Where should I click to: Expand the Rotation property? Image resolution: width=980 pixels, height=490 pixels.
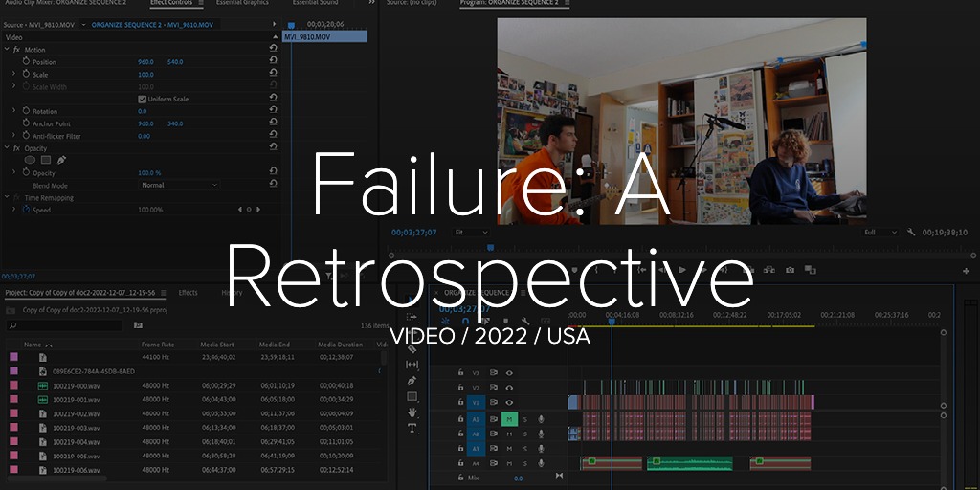tap(14, 111)
